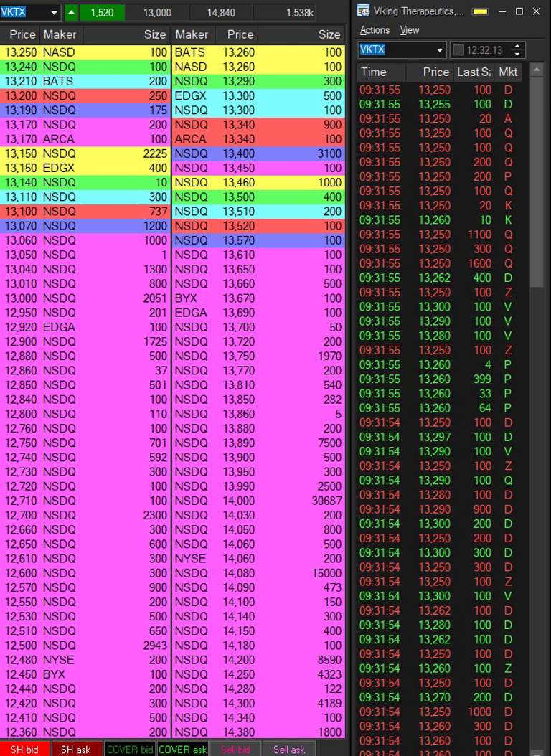Click the down arrow of the time stepper

click(x=517, y=54)
